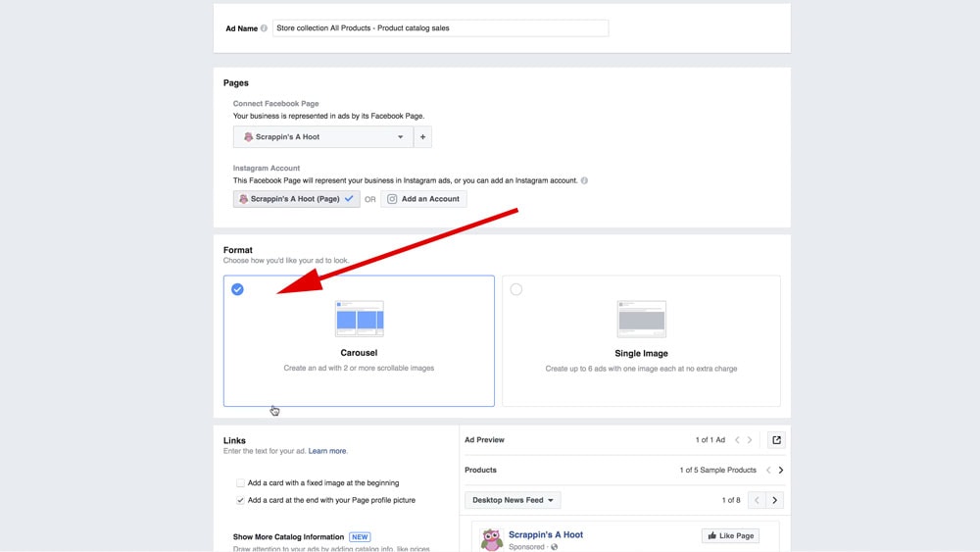This screenshot has width=980, height=552.
Task: Click the Single Image layout thumbnail
Action: click(x=641, y=319)
